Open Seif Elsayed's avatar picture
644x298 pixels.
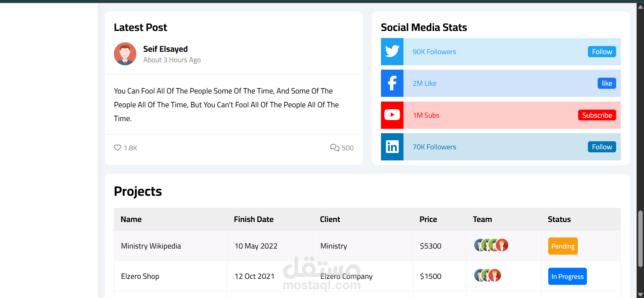(125, 54)
